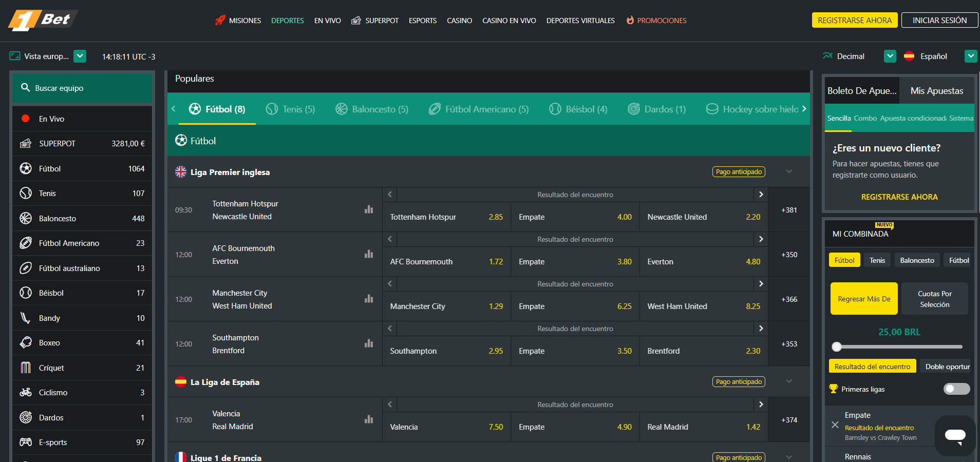Select the Combo bet type tab
This screenshot has width=980, height=462.
coord(865,118)
